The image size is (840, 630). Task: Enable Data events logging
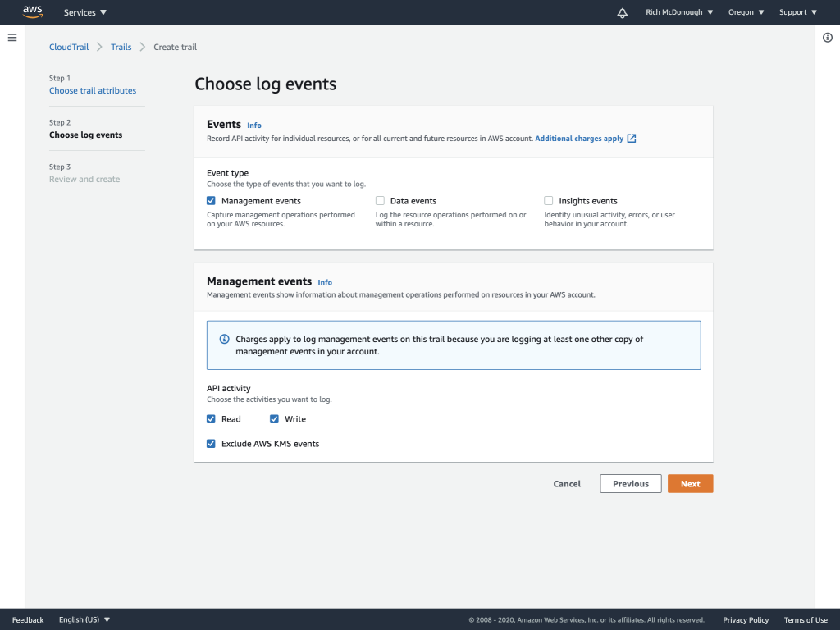[x=380, y=200]
